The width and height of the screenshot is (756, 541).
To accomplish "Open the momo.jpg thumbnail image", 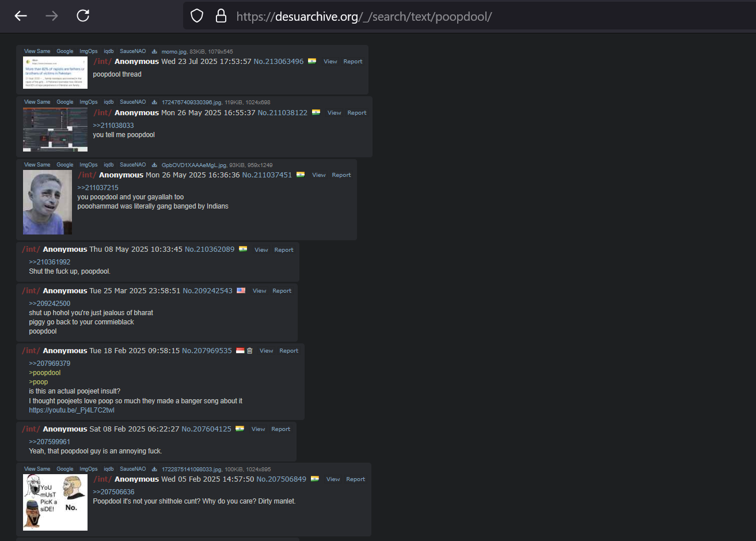I will [x=55, y=73].
